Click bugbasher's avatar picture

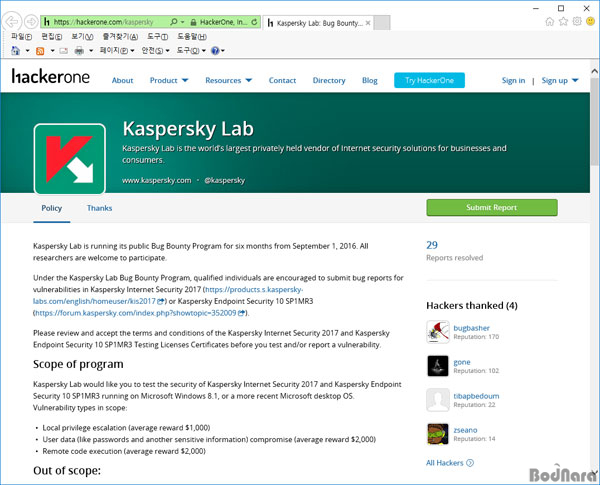438,332
